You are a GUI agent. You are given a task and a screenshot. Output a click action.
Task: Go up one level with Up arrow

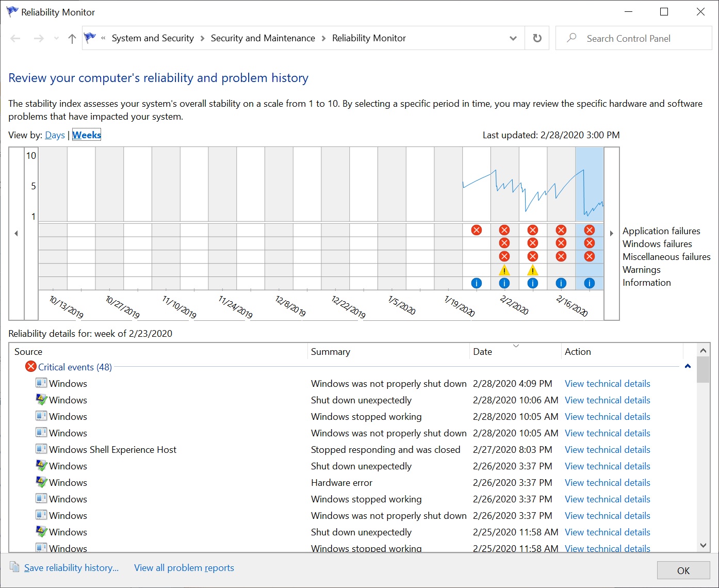click(x=72, y=38)
